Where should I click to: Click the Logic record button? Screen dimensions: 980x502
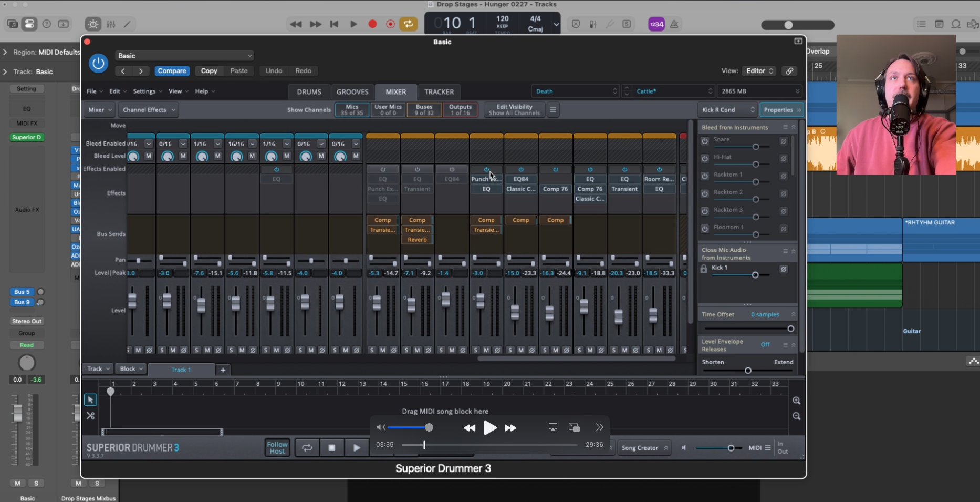pyautogui.click(x=372, y=24)
